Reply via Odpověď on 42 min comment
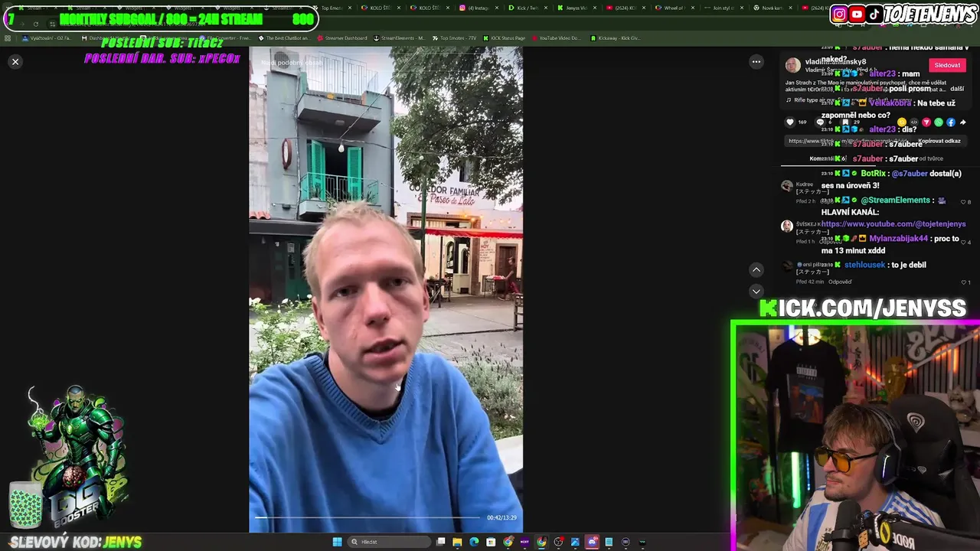980x551 pixels. [x=840, y=282]
